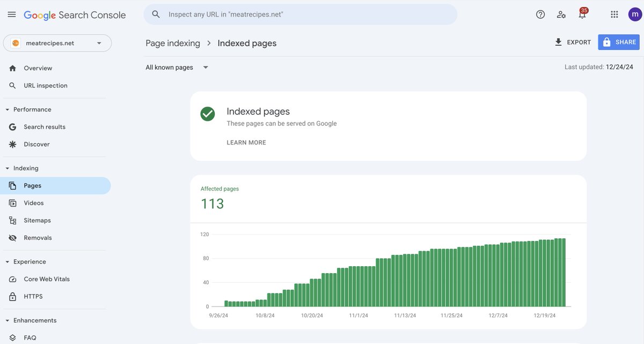
Task: Click the LEARN MORE link
Action: pyautogui.click(x=246, y=142)
